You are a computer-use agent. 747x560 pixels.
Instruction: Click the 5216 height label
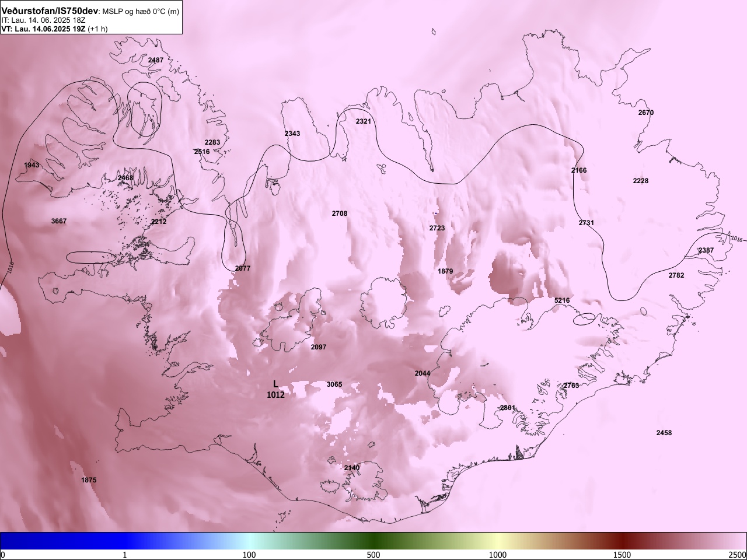pyautogui.click(x=562, y=300)
